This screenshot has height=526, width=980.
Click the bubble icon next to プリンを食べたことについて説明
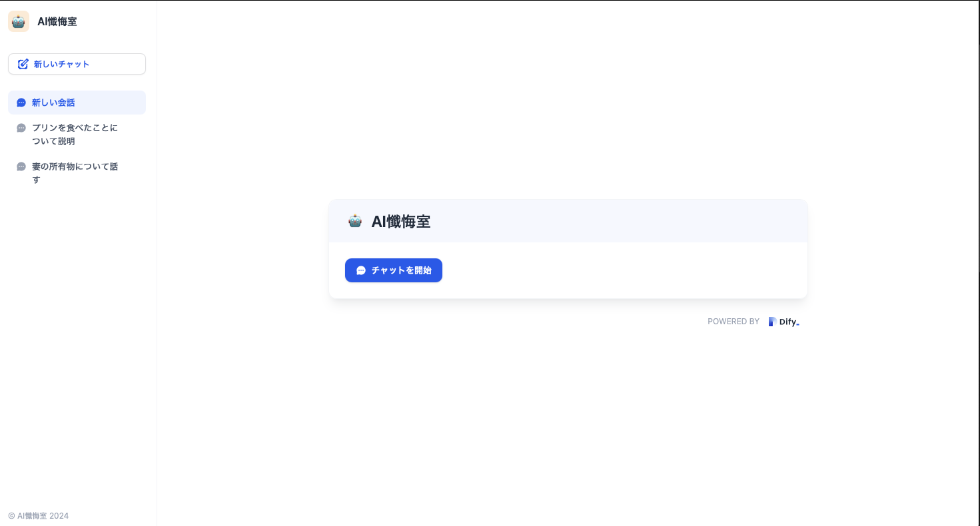pos(21,127)
